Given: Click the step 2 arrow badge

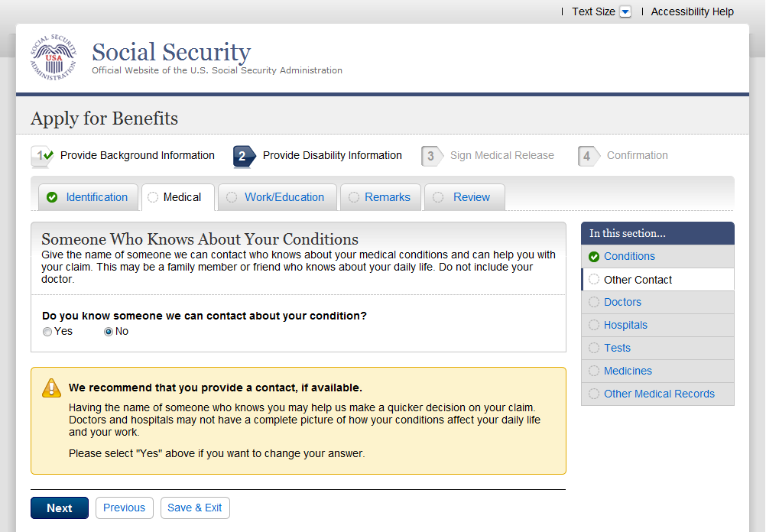Looking at the screenshot, I should pyautogui.click(x=245, y=157).
